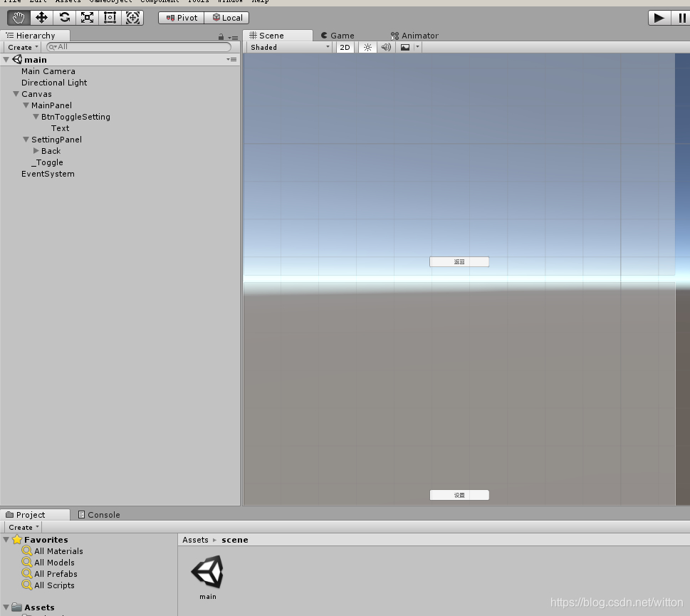
Task: Toggle scene audio speaker icon
Action: pos(386,47)
